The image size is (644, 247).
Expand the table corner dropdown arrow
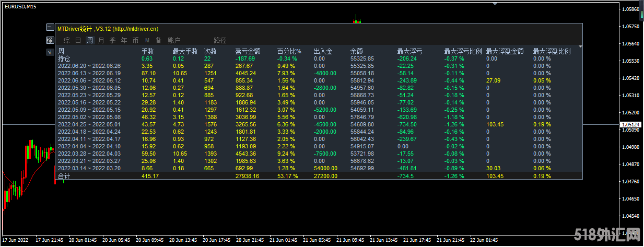[580, 47]
